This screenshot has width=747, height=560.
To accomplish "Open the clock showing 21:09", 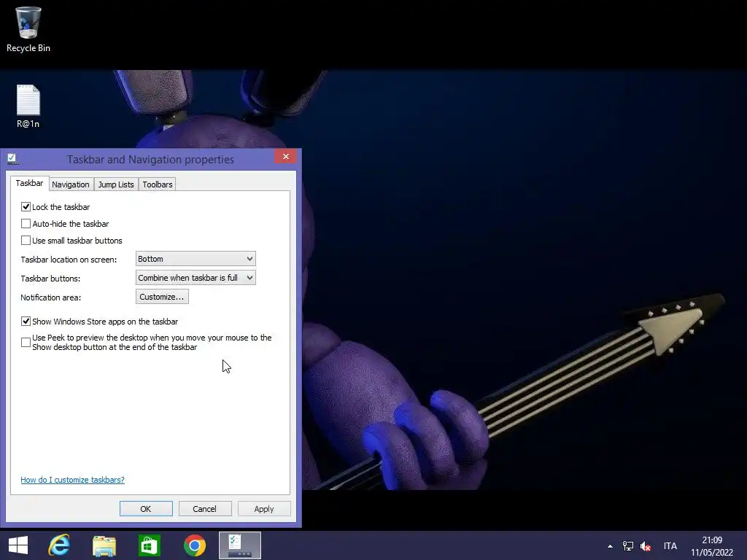I will pyautogui.click(x=712, y=540).
